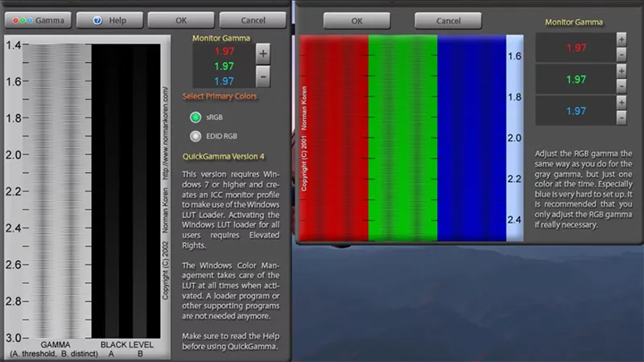The image size is (644, 362).
Task: Click Cancel in the RGB gamma window
Action: coord(448,21)
